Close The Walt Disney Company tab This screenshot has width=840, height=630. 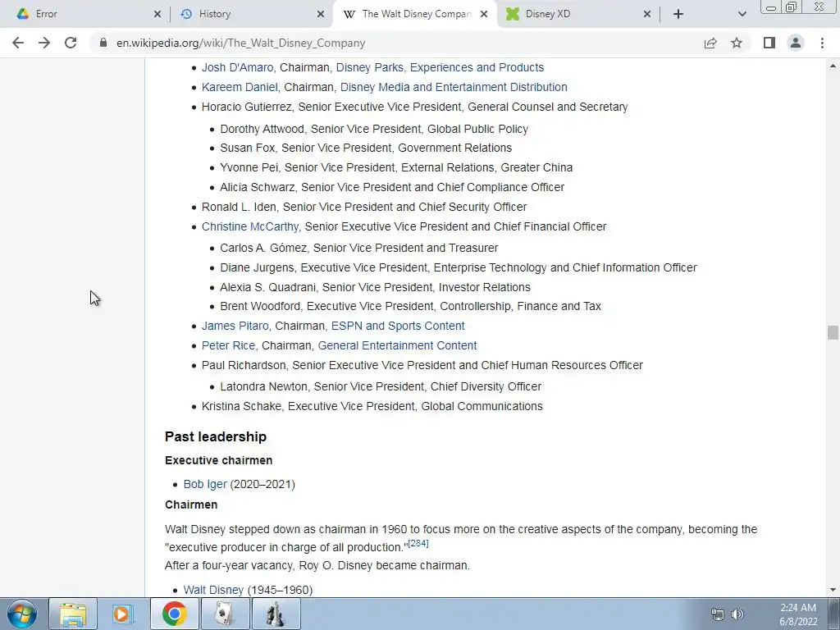[x=484, y=14]
